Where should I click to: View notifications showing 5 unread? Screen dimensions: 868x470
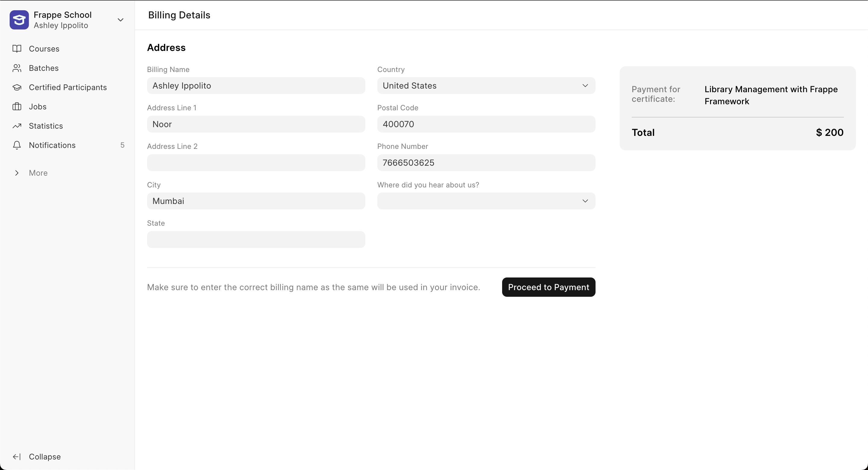(52, 145)
